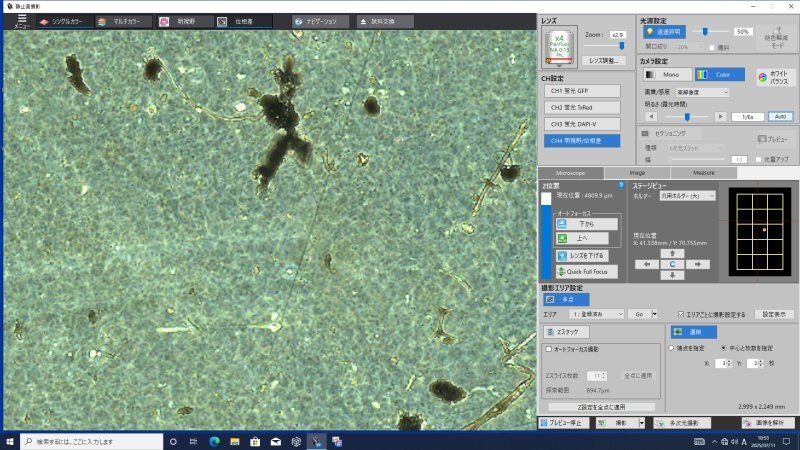The height and width of the screenshot is (450, 800).
Task: Toggle Auto exposure button
Action: pyautogui.click(x=780, y=117)
